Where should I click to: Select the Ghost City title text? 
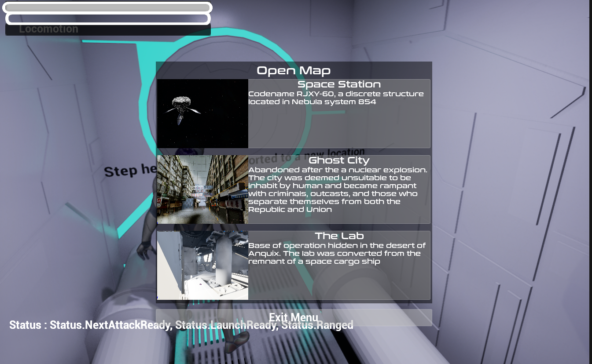coord(339,160)
